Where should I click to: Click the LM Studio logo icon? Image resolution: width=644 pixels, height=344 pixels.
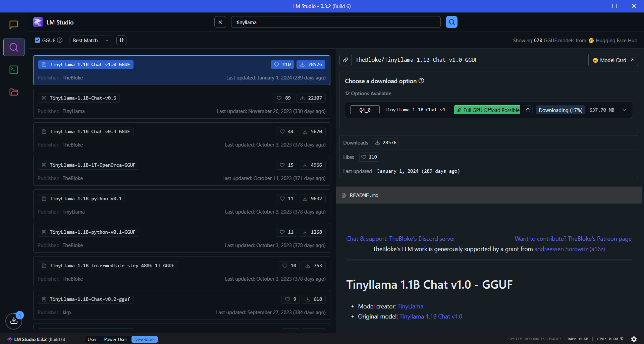point(38,22)
